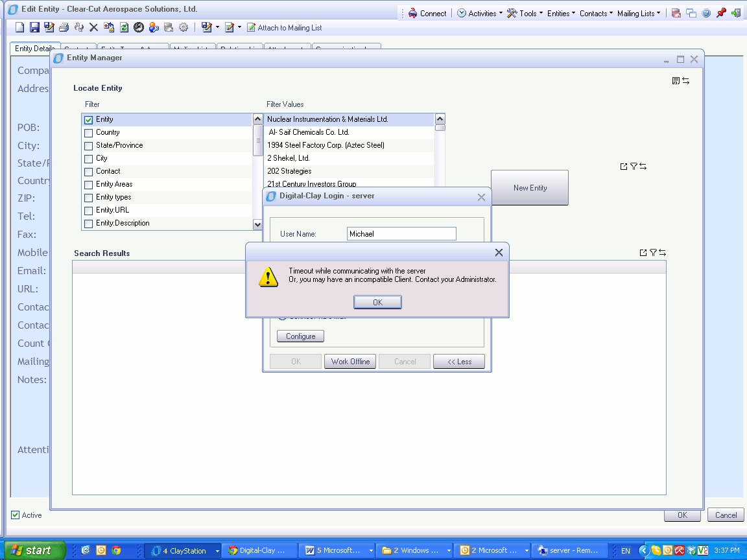Check the Contact filter checkbox

click(x=89, y=171)
